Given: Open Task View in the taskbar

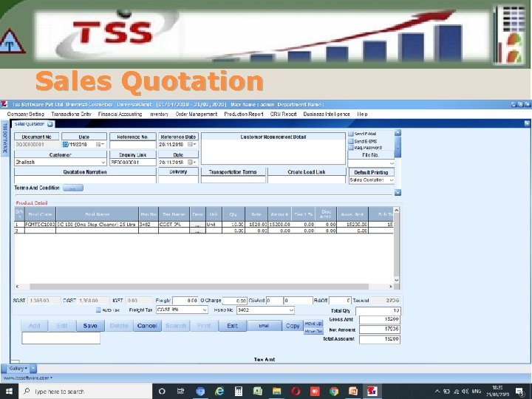Looking at the screenshot, I should pyautogui.click(x=180, y=392).
